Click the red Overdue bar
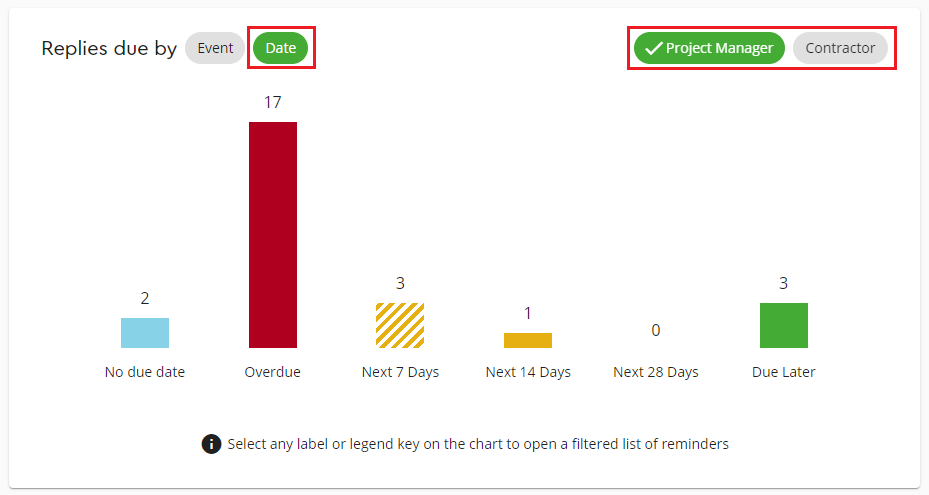This screenshot has height=495, width=929. point(273,235)
